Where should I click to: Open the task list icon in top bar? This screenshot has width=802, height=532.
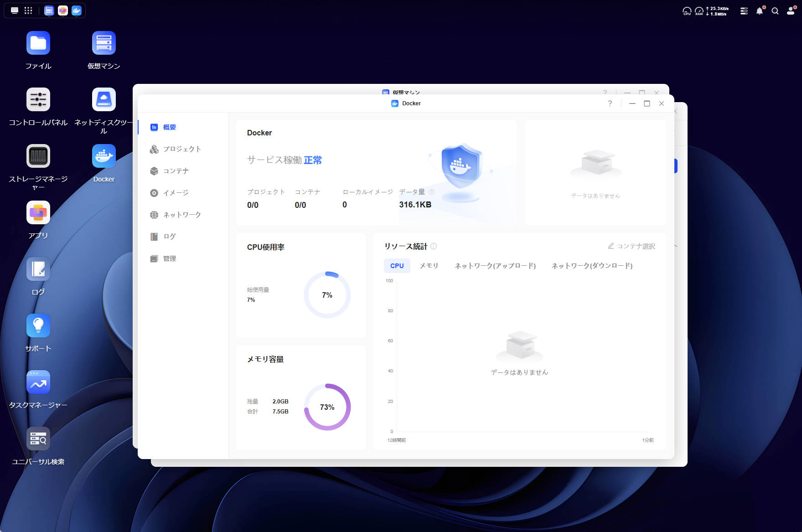(744, 11)
